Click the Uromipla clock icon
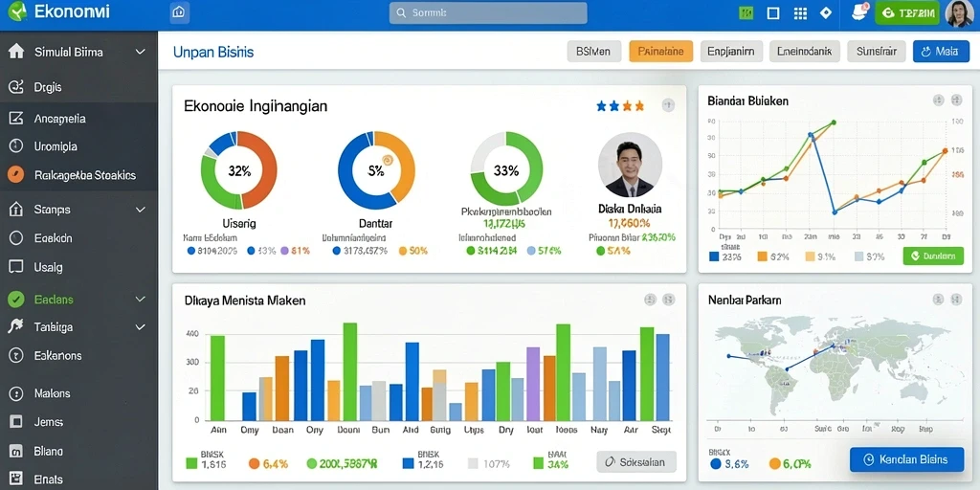 tap(15, 146)
